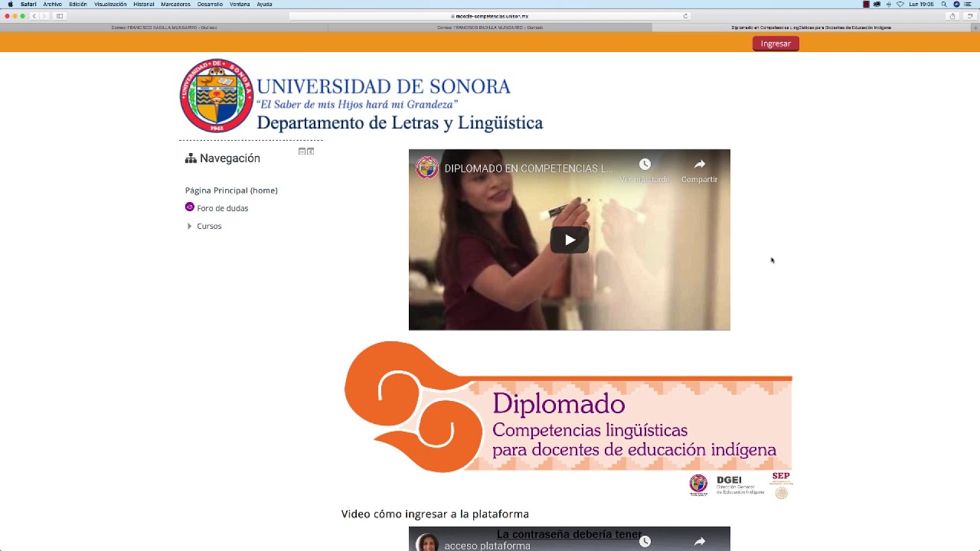Open the Foro de dudas link
The image size is (980, 551).
tap(223, 208)
